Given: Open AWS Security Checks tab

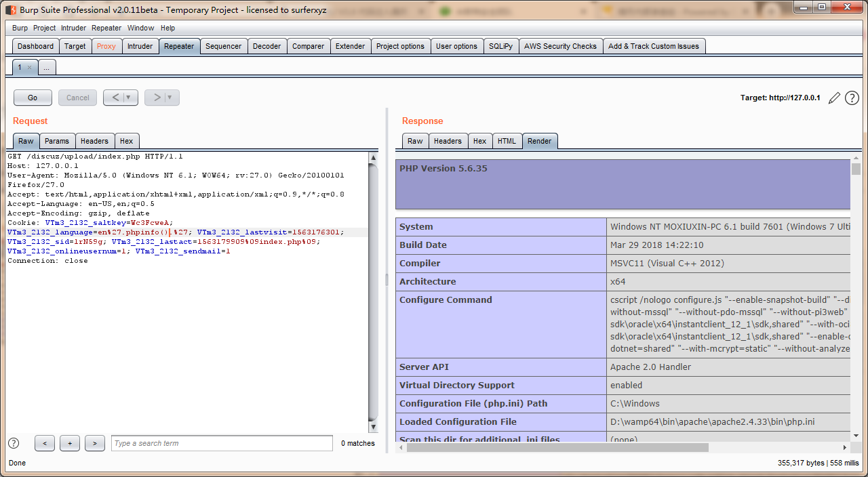Looking at the screenshot, I should click(560, 46).
